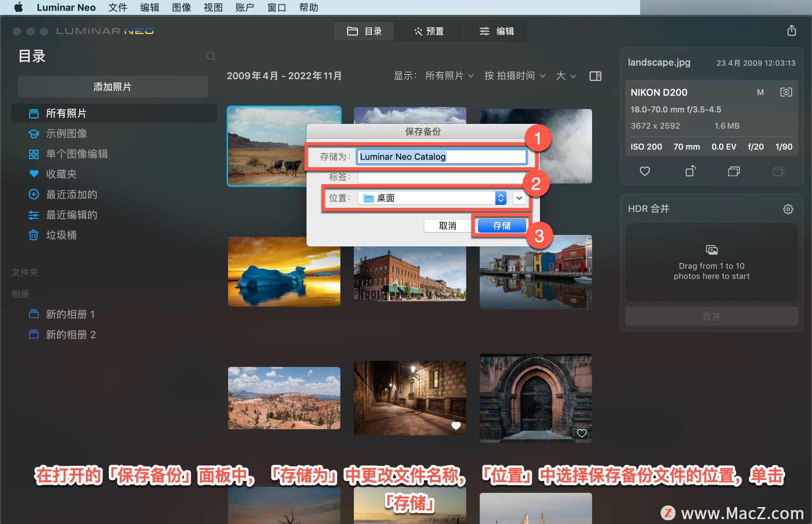
Task: Open HDR 合并 settings gear
Action: point(788,209)
